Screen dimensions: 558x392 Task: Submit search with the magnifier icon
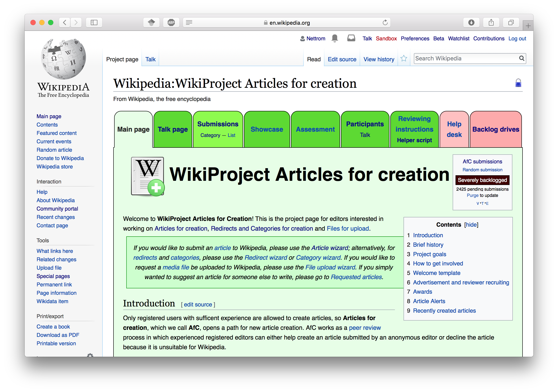point(522,58)
